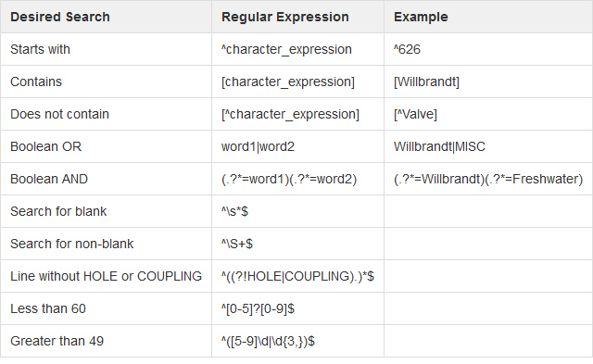The height and width of the screenshot is (364, 593).
Task: Click the ^character_expression regex cell
Action: (x=286, y=49)
